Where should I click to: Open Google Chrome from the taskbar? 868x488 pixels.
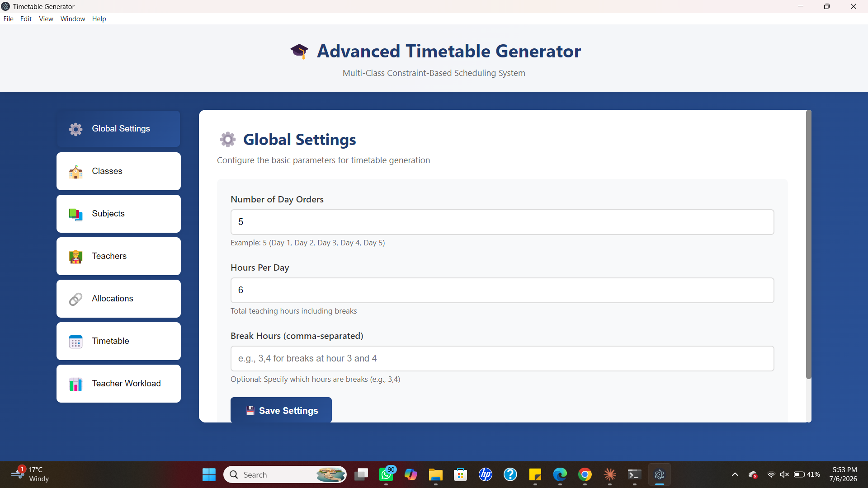pos(585,475)
